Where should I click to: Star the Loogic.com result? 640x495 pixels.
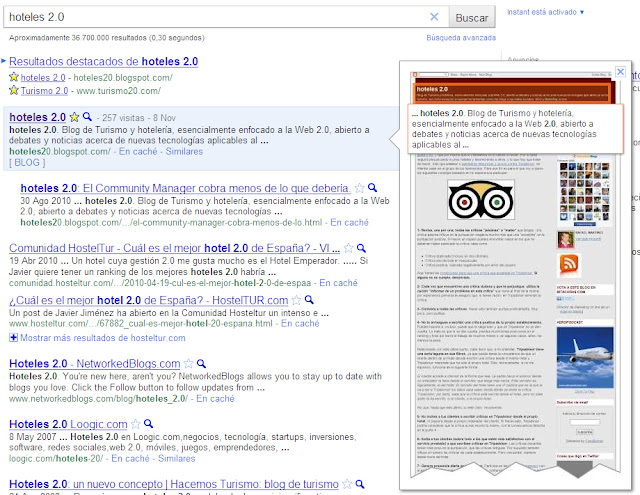(x=136, y=424)
